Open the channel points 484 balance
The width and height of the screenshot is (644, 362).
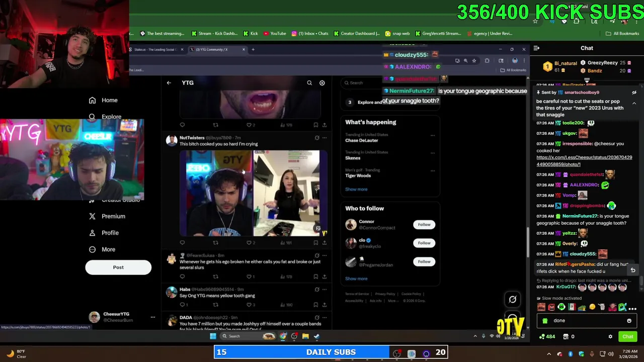click(547, 337)
